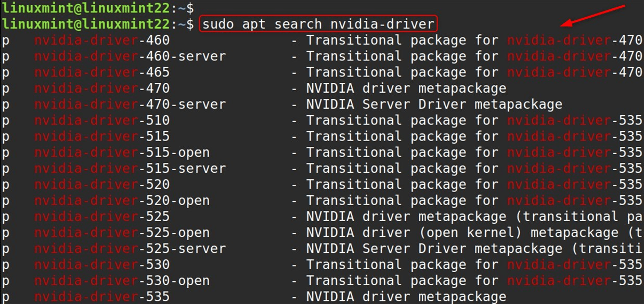The width and height of the screenshot is (644, 304).
Task: Select the package name nvidia-driver-470-server
Action: (x=130, y=105)
